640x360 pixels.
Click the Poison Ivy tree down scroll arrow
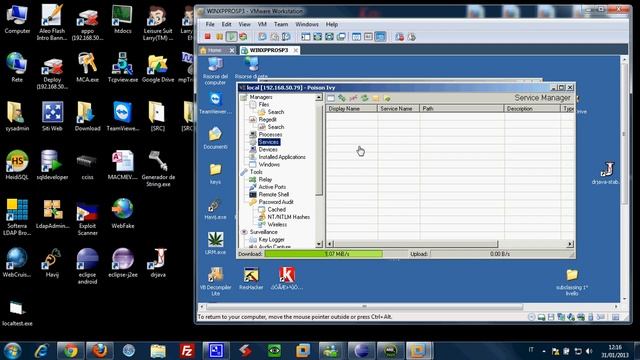[319, 244]
